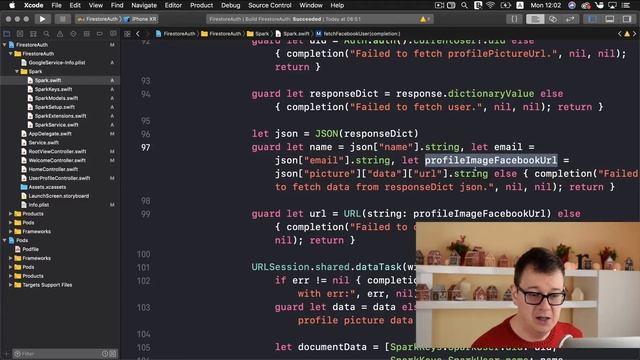The width and height of the screenshot is (640, 360).
Task: Open the Apple menu
Action: pos(12,5)
